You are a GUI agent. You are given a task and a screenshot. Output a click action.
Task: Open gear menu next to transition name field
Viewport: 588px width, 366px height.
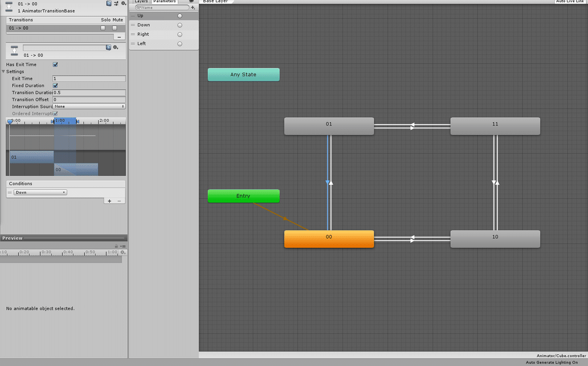coord(116,48)
